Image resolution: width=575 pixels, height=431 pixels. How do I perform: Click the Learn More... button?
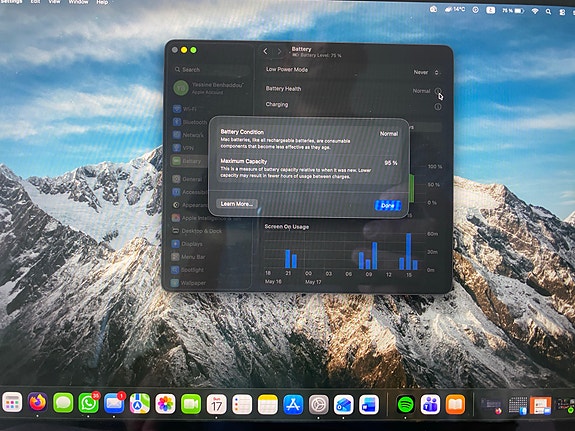coord(237,204)
